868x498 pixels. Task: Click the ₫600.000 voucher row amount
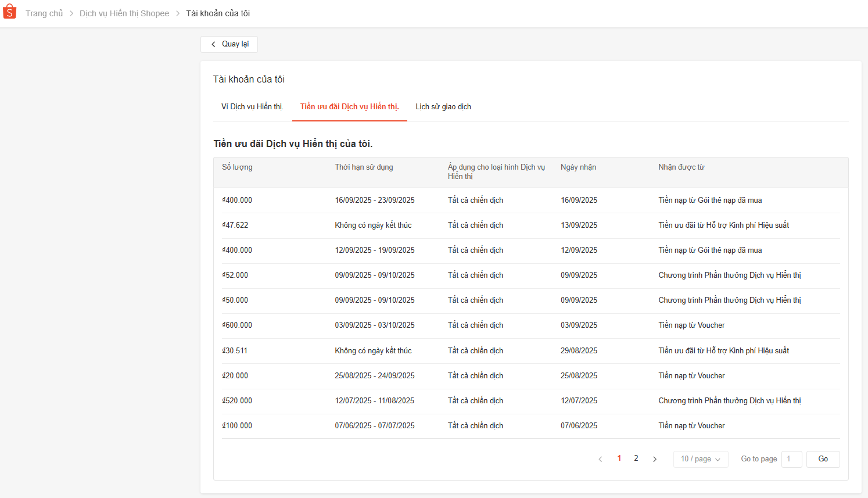(237, 325)
